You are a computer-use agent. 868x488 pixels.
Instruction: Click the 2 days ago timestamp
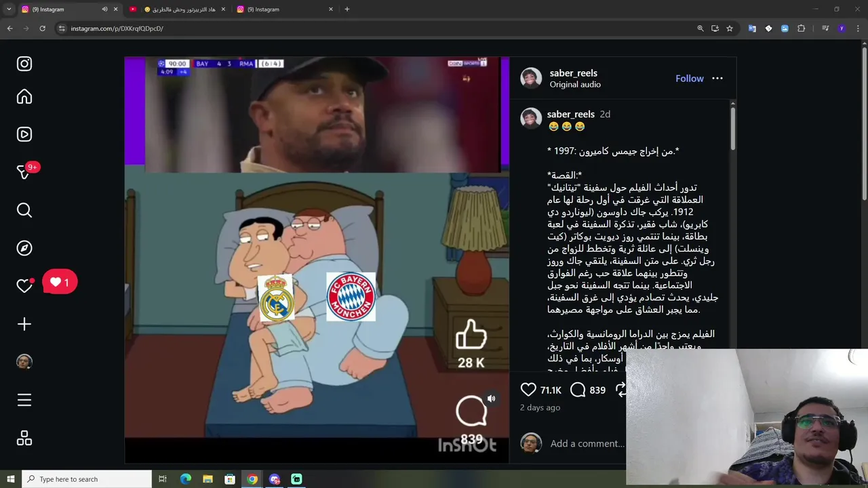coord(540,407)
